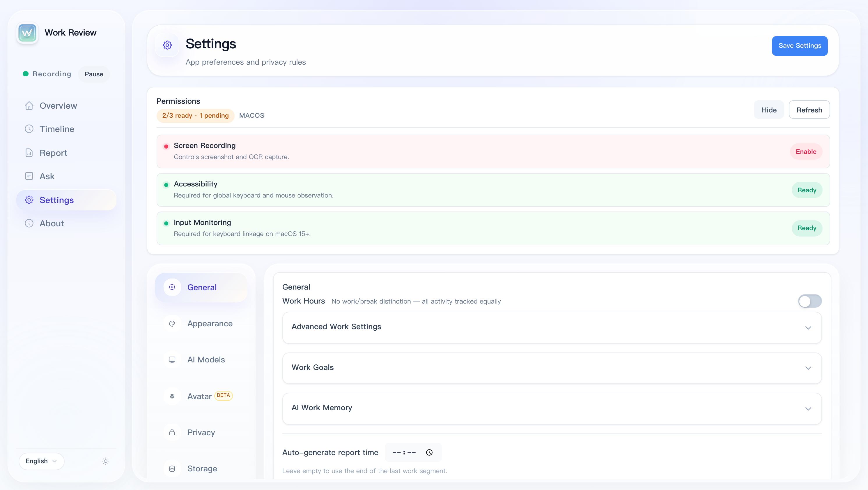
Task: Expand the Work Goals section
Action: [552, 368]
